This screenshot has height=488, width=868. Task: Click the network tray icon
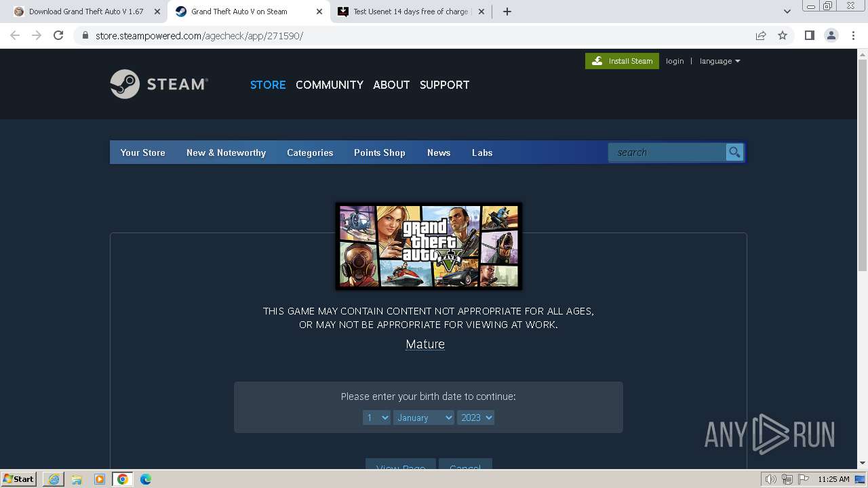[x=787, y=479]
